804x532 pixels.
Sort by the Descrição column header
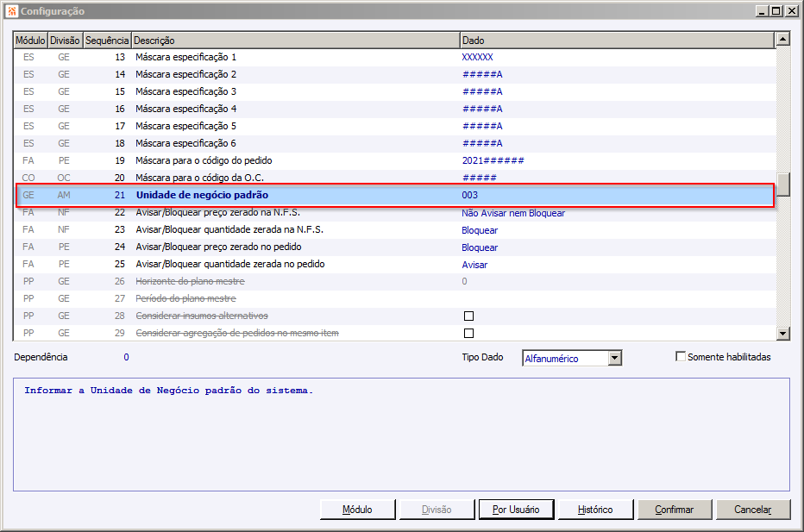(295, 40)
